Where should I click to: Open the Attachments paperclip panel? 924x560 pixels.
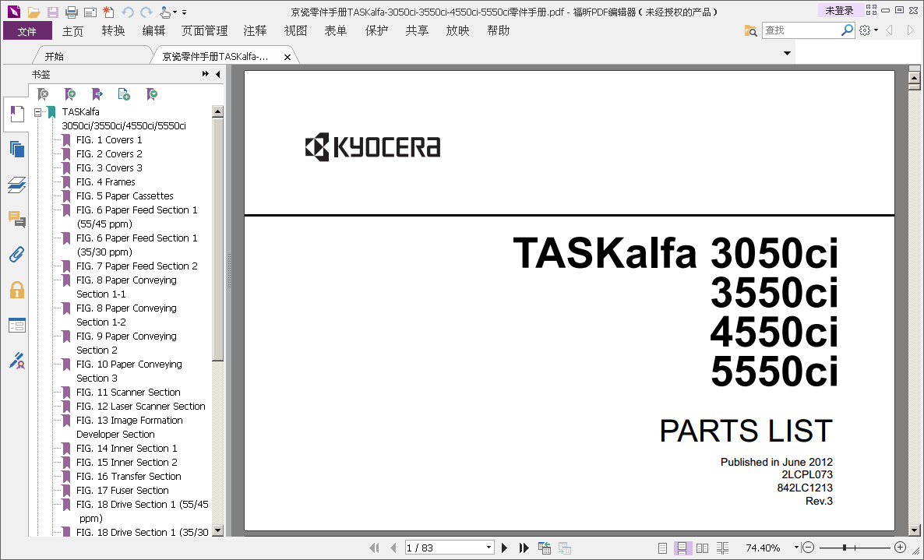pos(17,255)
